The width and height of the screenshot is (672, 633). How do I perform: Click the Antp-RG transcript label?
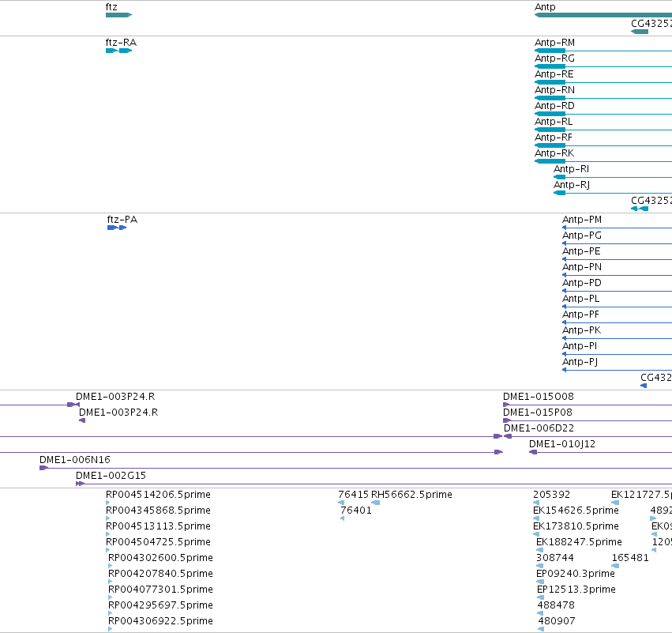[x=554, y=58]
